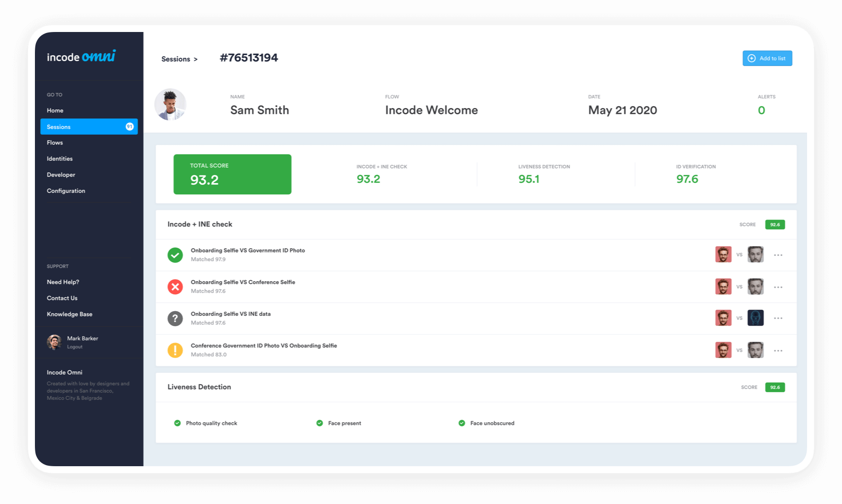Go to Flows in the sidebar
The width and height of the screenshot is (842, 504).
[x=55, y=142]
